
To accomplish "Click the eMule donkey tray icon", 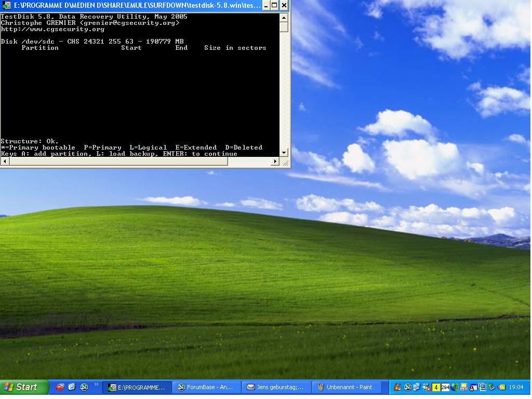I will click(397, 387).
